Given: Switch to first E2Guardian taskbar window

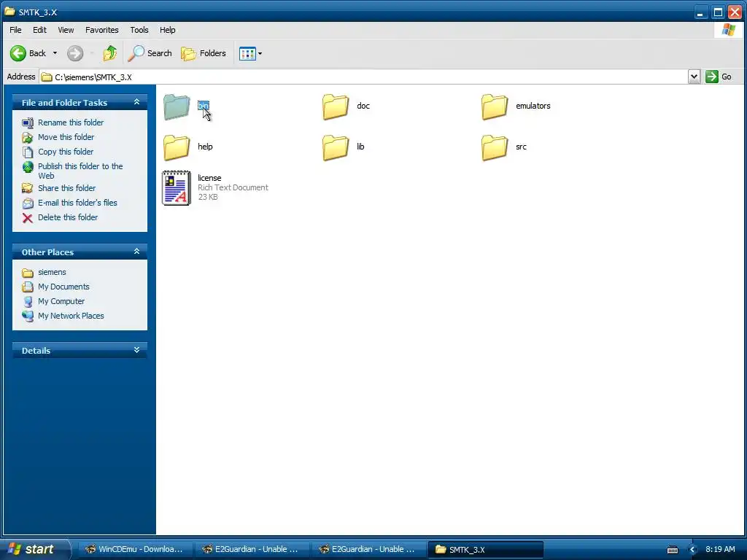Looking at the screenshot, I should point(252,550).
